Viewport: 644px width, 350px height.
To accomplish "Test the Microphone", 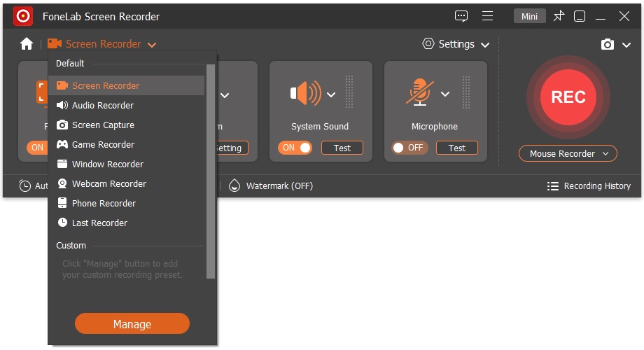I will pos(456,148).
